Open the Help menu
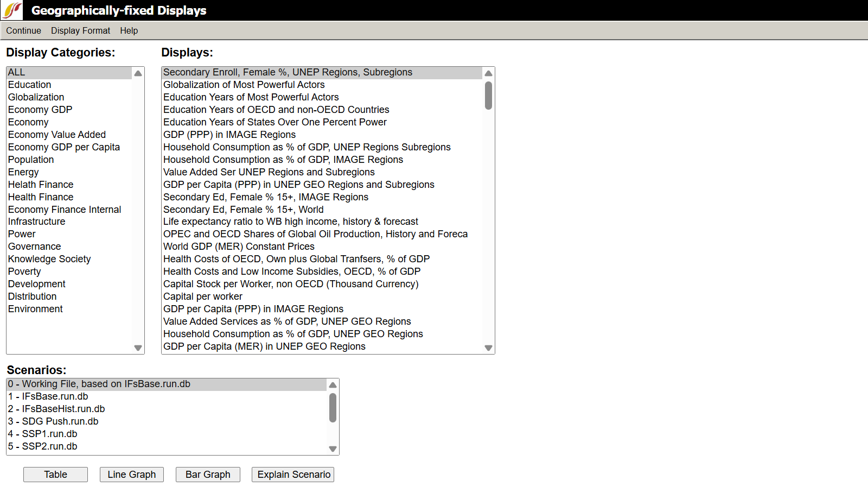This screenshot has height=499, width=868. [x=129, y=31]
